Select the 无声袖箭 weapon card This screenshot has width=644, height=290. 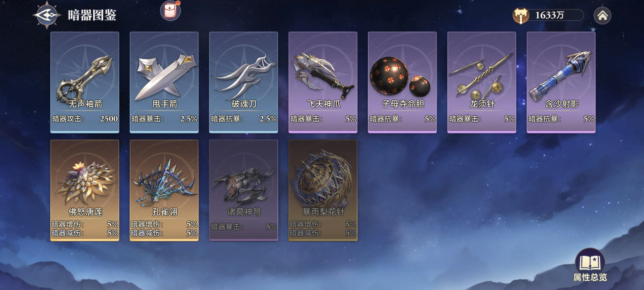click(x=85, y=82)
